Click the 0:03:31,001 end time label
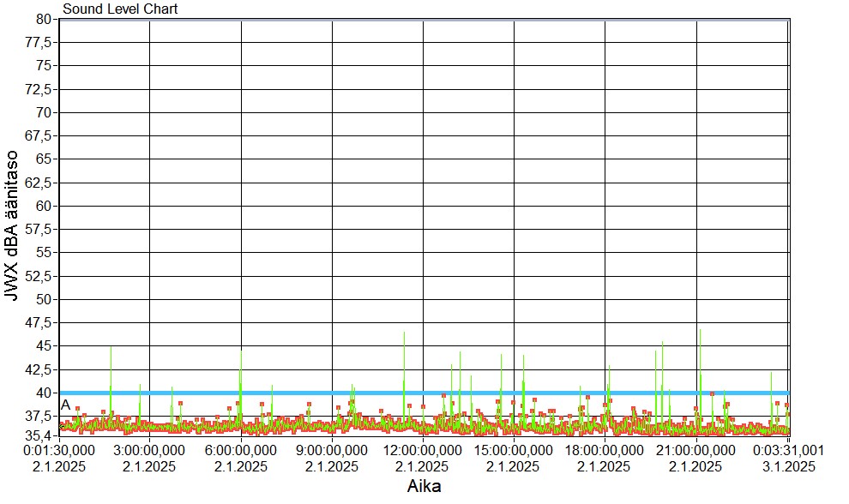The height and width of the screenshot is (504, 849). 789,450
